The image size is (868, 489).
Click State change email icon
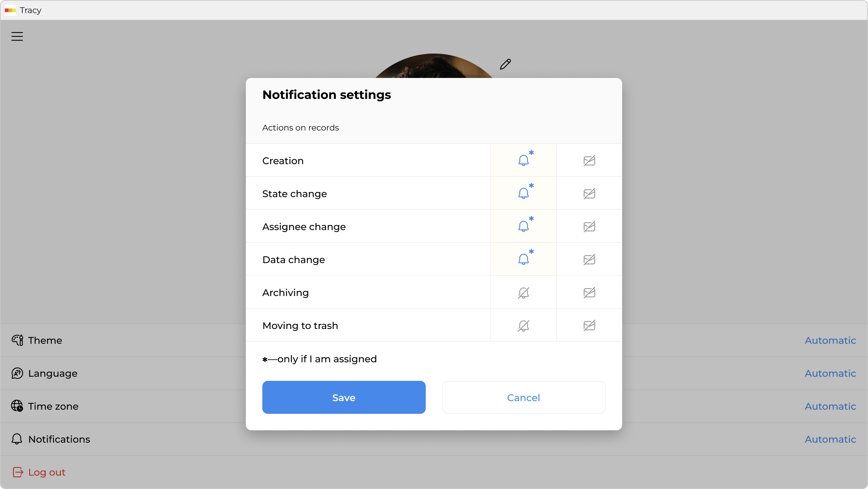[589, 193]
